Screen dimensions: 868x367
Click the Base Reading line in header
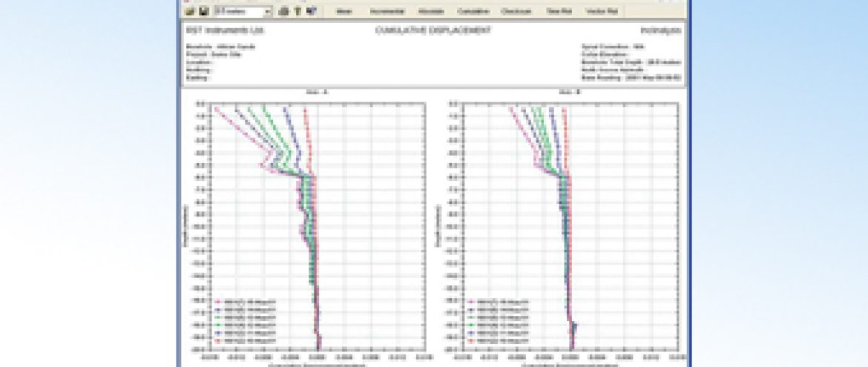click(631, 78)
